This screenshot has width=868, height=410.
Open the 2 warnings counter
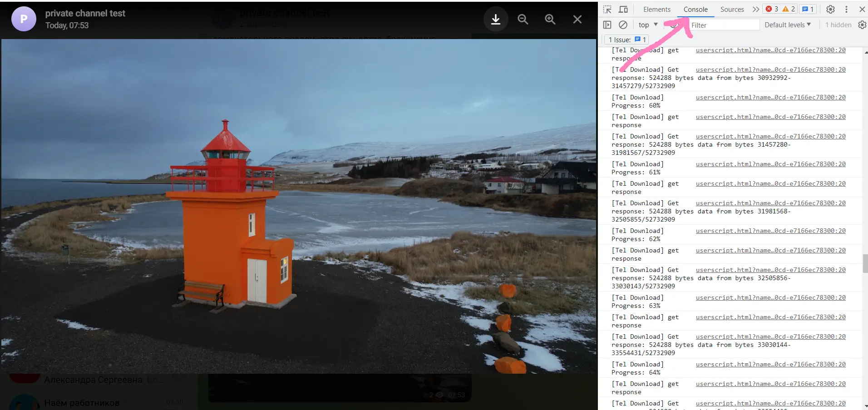coord(789,9)
